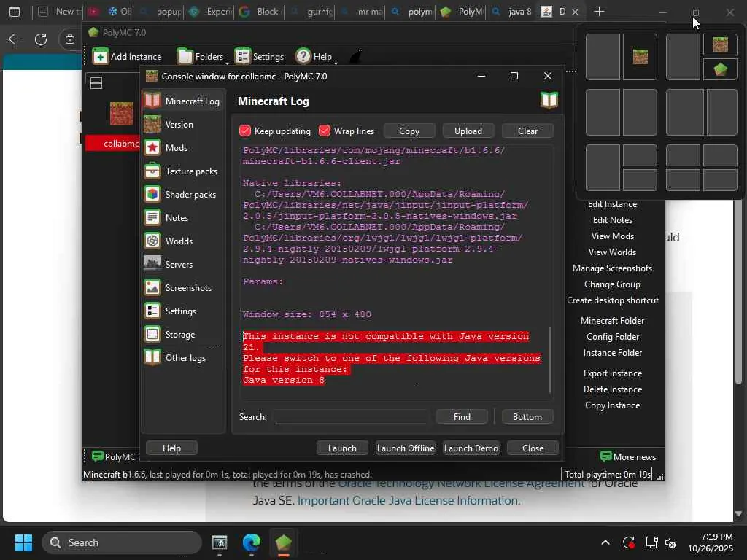Image resolution: width=747 pixels, height=560 pixels.
Task: Click Edit Notes in the PolyMC side panel
Action: pyautogui.click(x=612, y=220)
